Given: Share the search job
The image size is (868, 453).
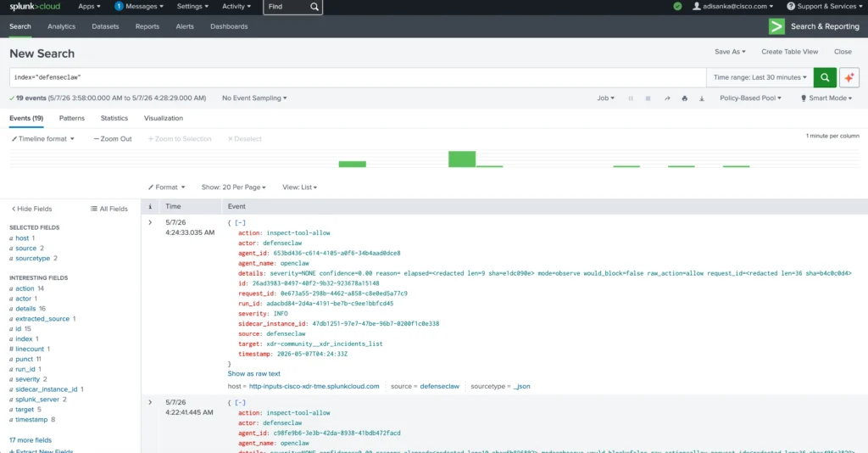Looking at the screenshot, I should (x=667, y=98).
